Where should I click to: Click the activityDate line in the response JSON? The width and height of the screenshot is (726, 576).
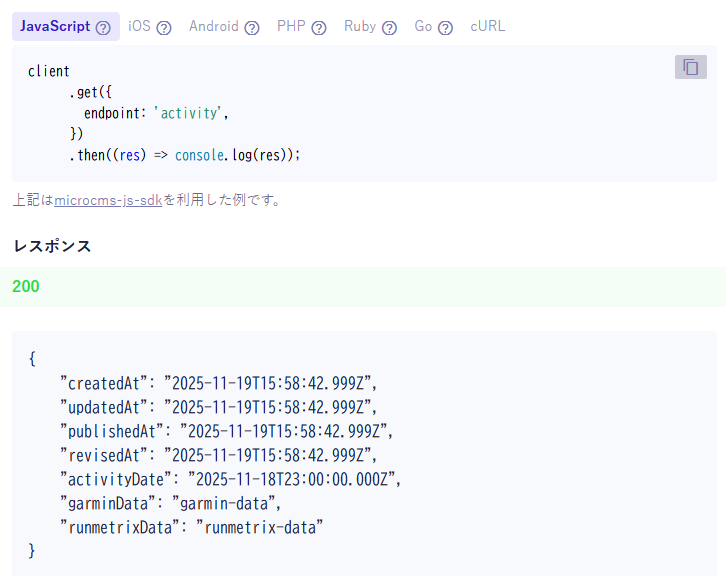[230, 479]
